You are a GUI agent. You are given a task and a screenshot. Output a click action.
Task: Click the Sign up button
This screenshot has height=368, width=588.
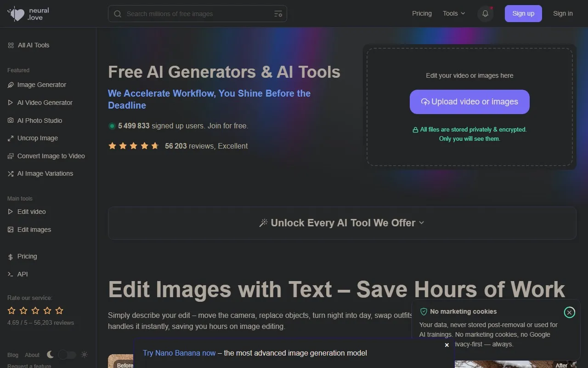click(x=523, y=13)
